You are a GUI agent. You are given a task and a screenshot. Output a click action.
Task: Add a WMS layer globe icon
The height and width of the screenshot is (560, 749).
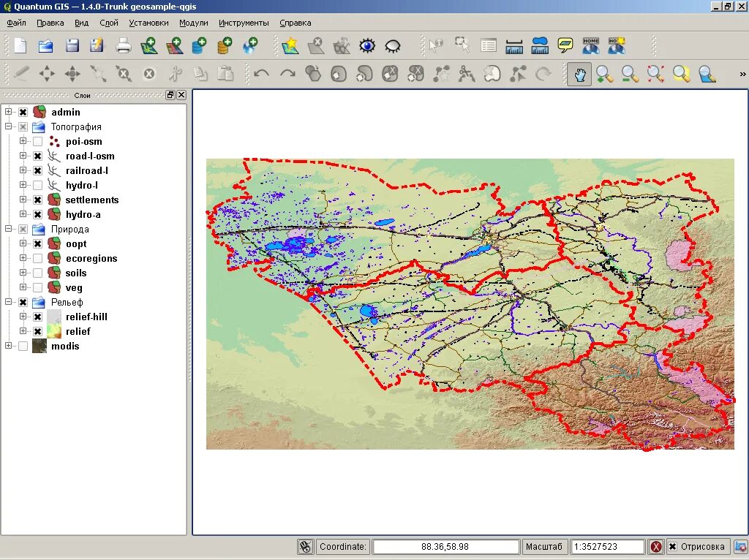(250, 46)
